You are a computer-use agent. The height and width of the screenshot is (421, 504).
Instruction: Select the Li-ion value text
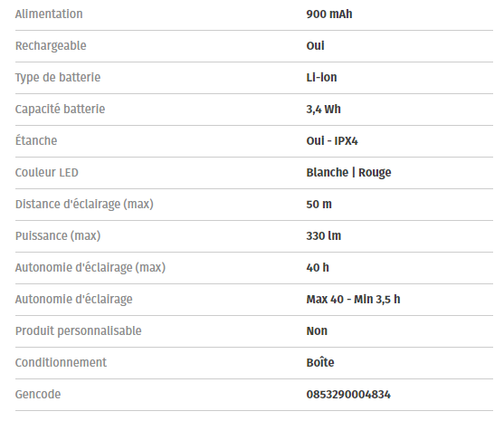click(321, 78)
